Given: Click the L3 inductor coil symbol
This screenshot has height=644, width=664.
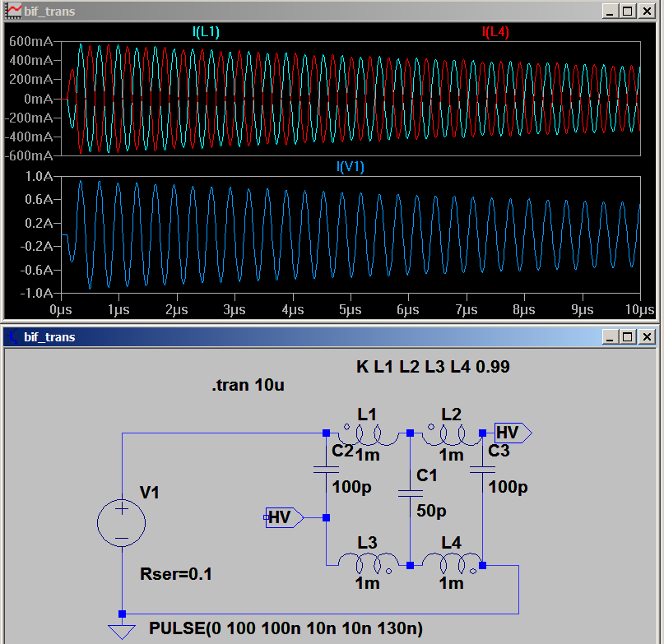Looking at the screenshot, I should (x=367, y=563).
